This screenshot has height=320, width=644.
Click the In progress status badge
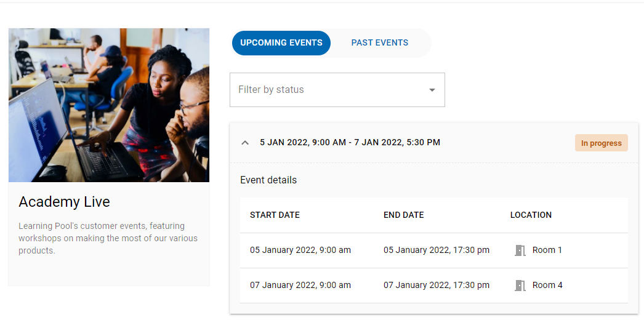click(601, 143)
